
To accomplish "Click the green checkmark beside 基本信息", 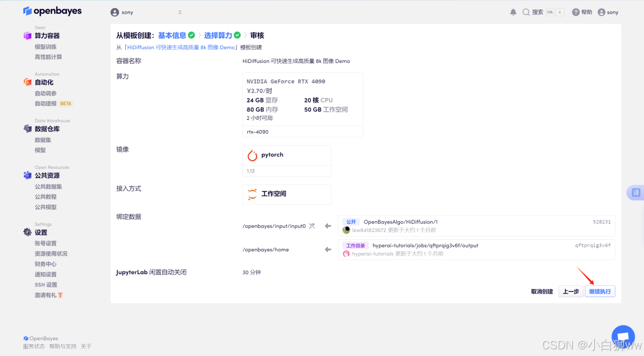I will (x=191, y=35).
